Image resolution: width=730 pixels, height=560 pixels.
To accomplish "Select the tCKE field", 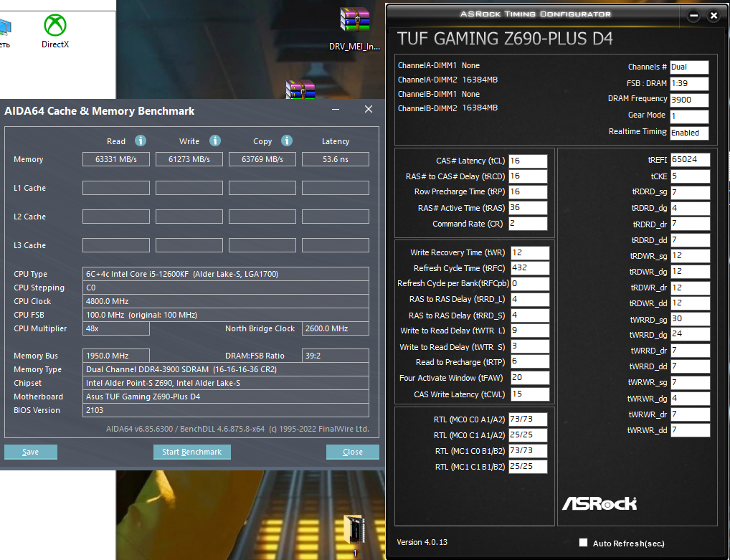I will pos(690,176).
